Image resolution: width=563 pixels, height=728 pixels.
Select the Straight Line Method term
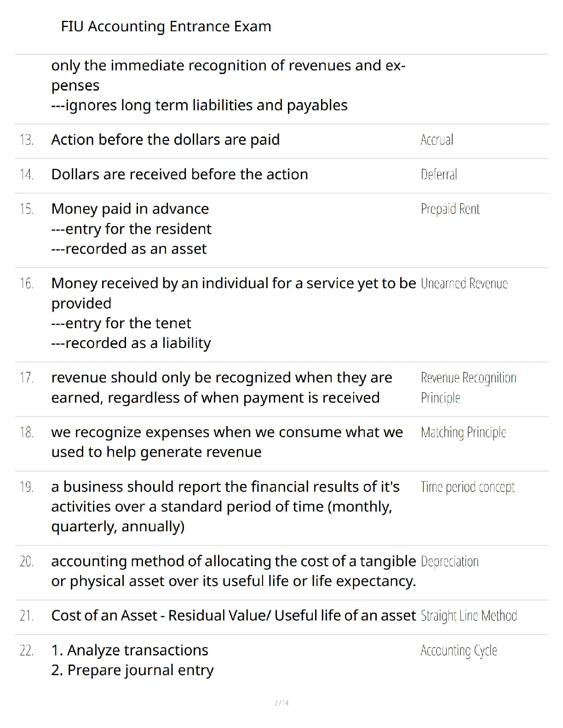click(x=468, y=616)
